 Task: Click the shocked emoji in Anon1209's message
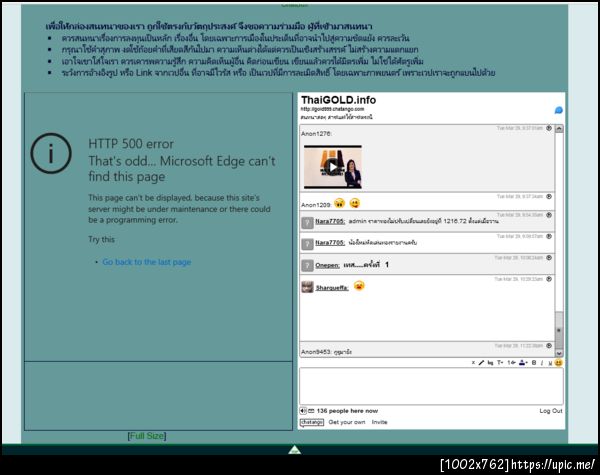coord(339,203)
